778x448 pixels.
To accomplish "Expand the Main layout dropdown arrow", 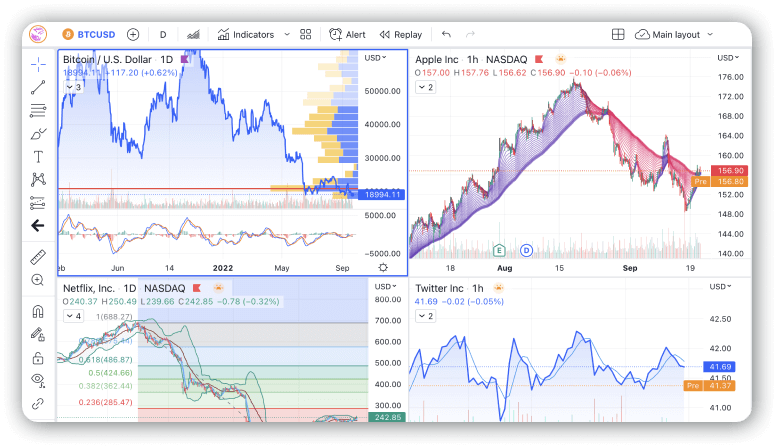I will [710, 34].
